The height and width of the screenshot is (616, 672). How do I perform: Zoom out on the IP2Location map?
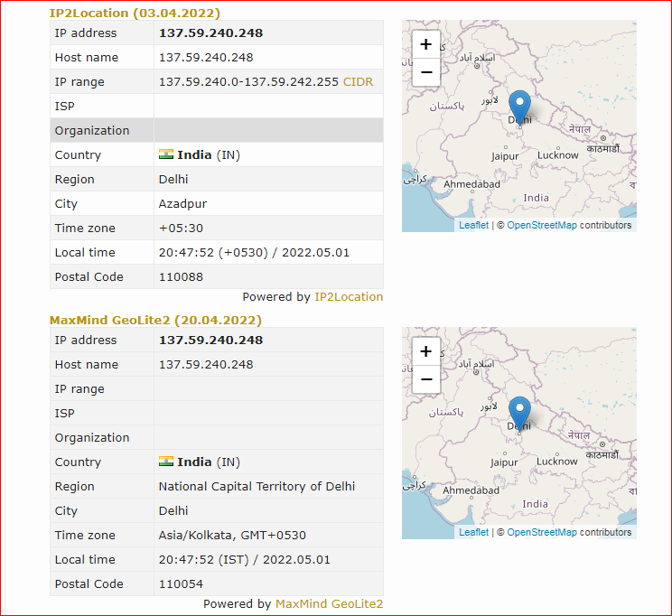coord(426,72)
